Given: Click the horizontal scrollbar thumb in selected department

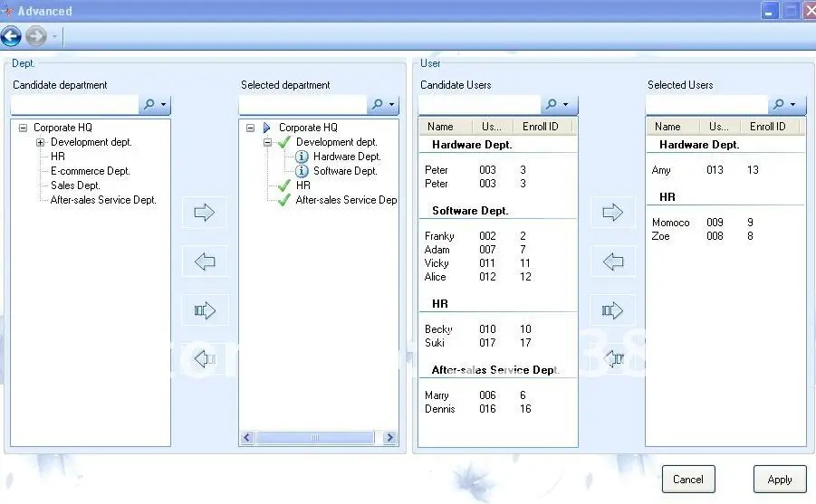Looking at the screenshot, I should tap(315, 437).
